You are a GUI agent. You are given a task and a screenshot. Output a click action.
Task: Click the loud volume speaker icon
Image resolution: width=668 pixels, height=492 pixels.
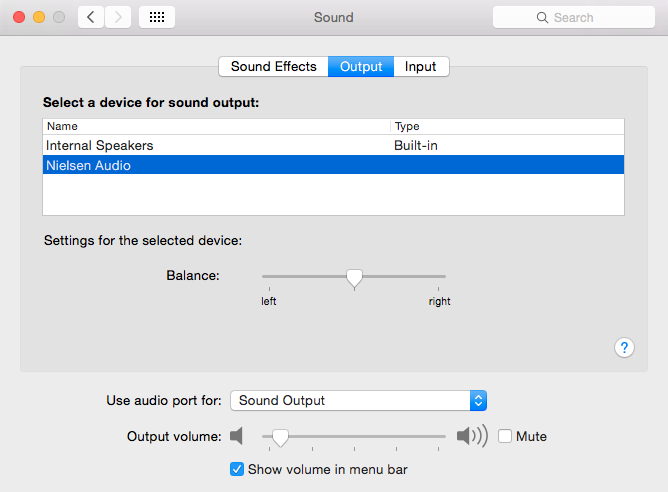coord(472,436)
